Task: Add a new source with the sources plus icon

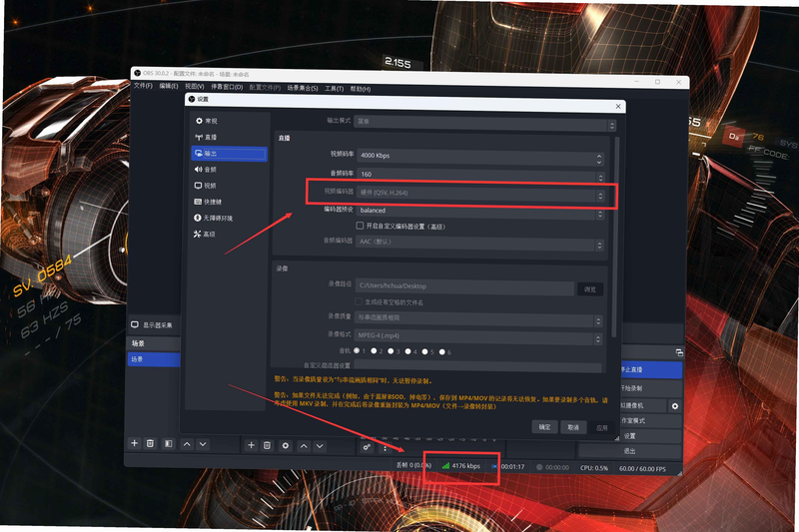Action: pos(252,445)
